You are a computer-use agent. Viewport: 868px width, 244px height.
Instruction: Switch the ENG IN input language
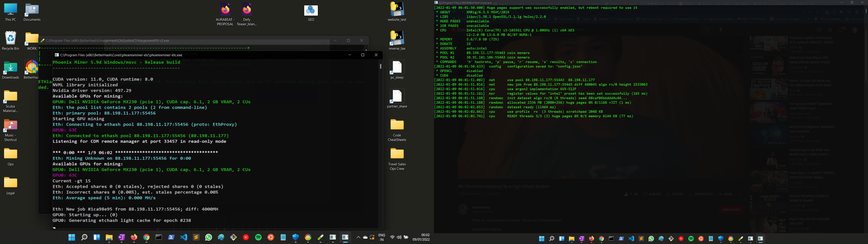[382, 237]
